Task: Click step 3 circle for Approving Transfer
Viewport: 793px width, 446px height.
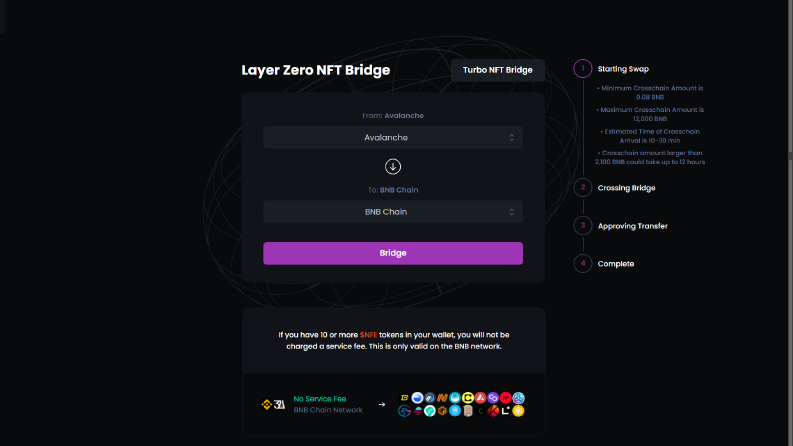Action: [x=583, y=226]
